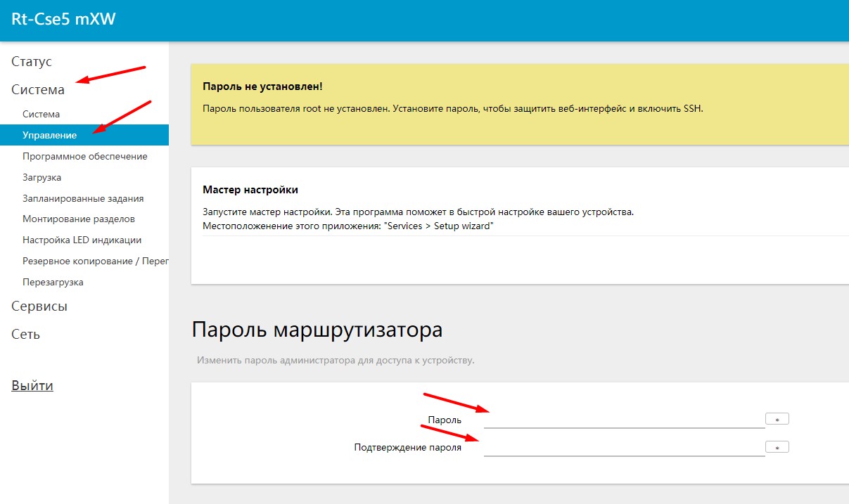
Task: Select the Управление menu item
Action: (x=49, y=135)
